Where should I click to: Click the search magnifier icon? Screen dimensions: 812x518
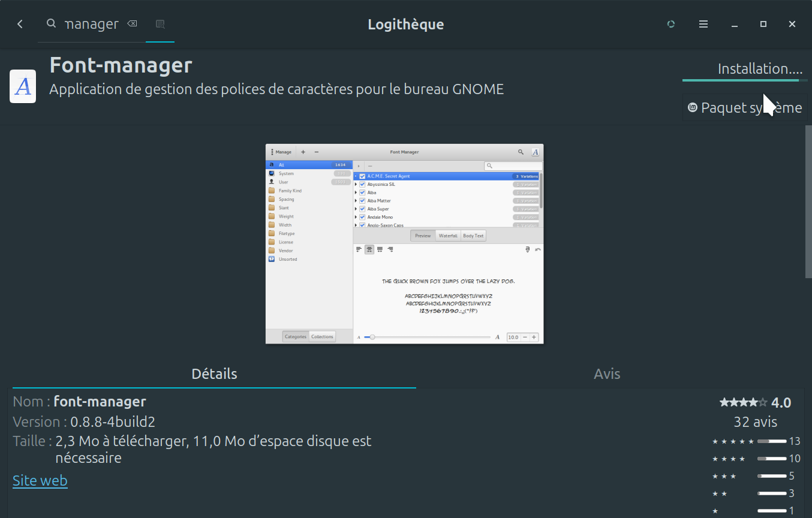click(x=52, y=24)
